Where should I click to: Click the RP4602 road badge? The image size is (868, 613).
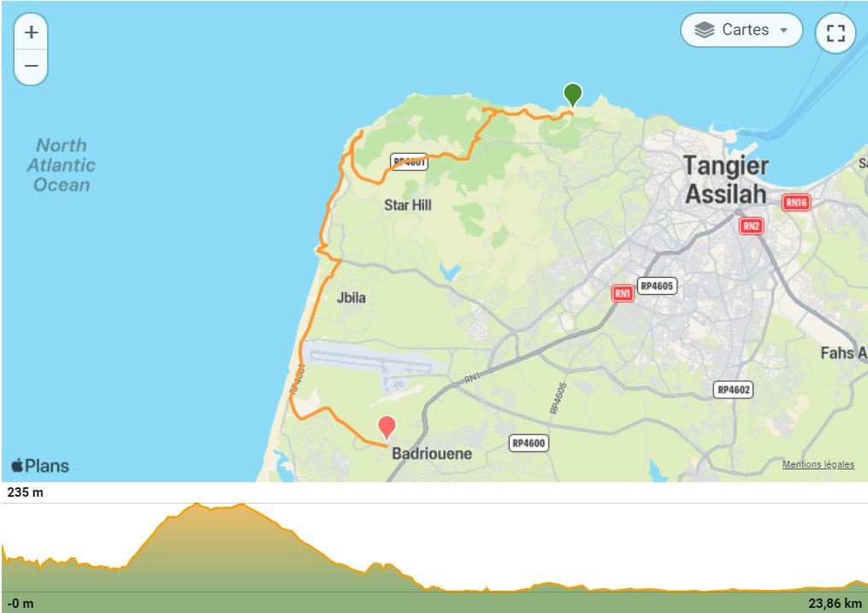(x=734, y=390)
